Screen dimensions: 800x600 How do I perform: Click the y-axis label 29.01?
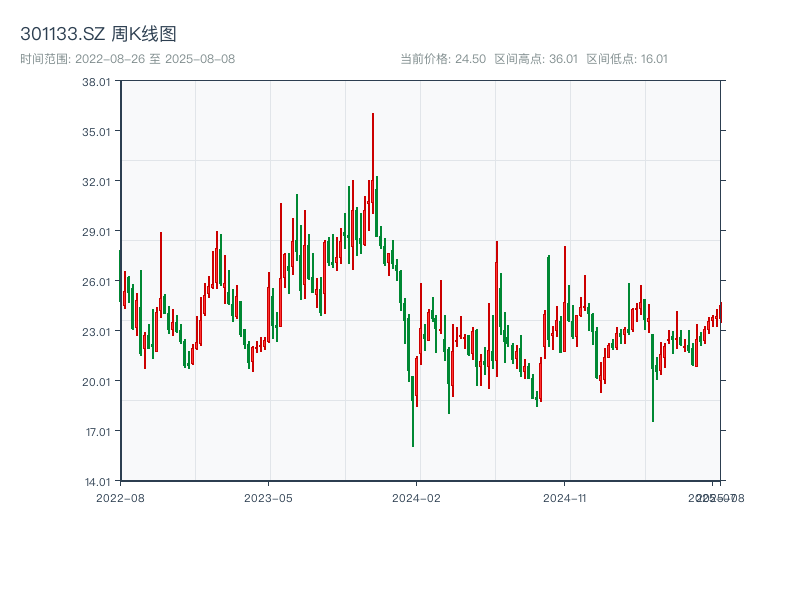click(x=96, y=232)
